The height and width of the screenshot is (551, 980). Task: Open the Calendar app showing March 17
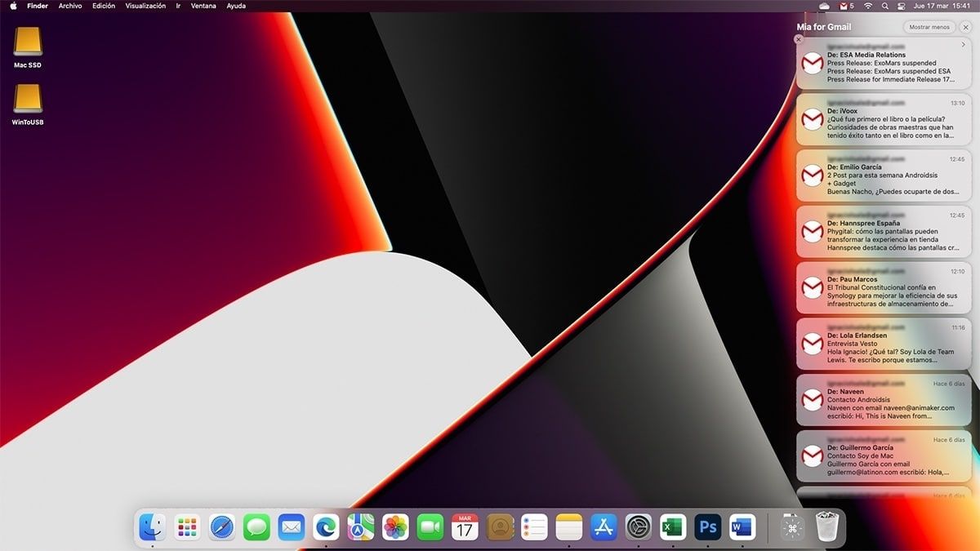pyautogui.click(x=464, y=528)
